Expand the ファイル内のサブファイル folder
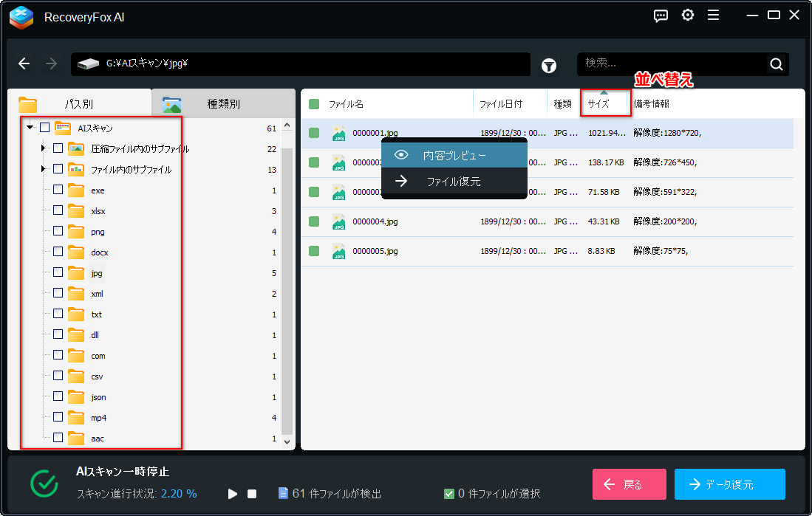This screenshot has height=516, width=812. [44, 169]
